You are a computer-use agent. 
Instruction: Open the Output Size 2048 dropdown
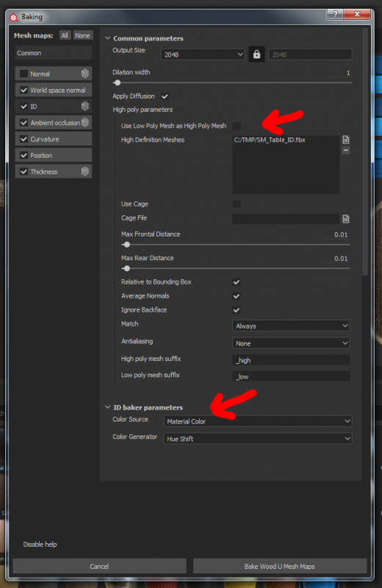click(x=203, y=54)
